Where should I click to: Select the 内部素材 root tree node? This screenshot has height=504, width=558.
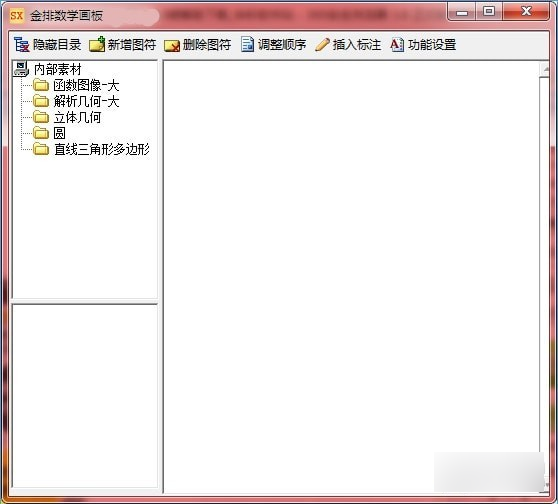(x=58, y=69)
